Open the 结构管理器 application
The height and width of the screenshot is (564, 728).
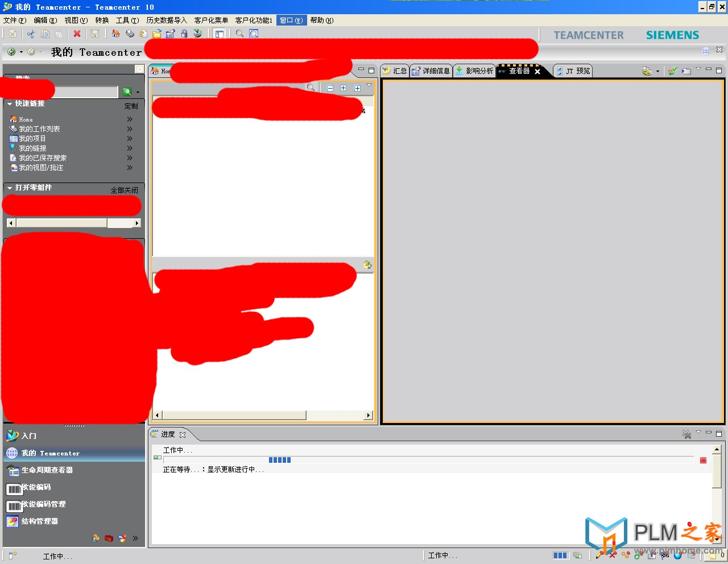(74, 521)
